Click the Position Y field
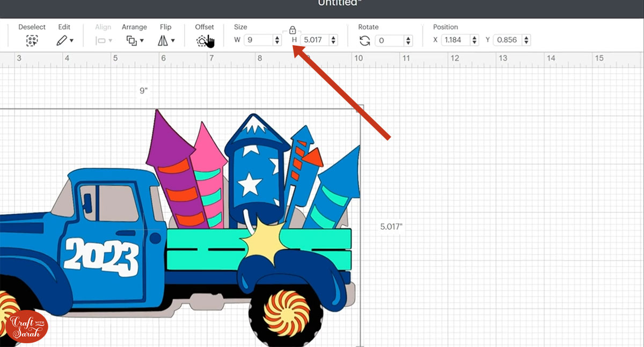 pyautogui.click(x=508, y=40)
